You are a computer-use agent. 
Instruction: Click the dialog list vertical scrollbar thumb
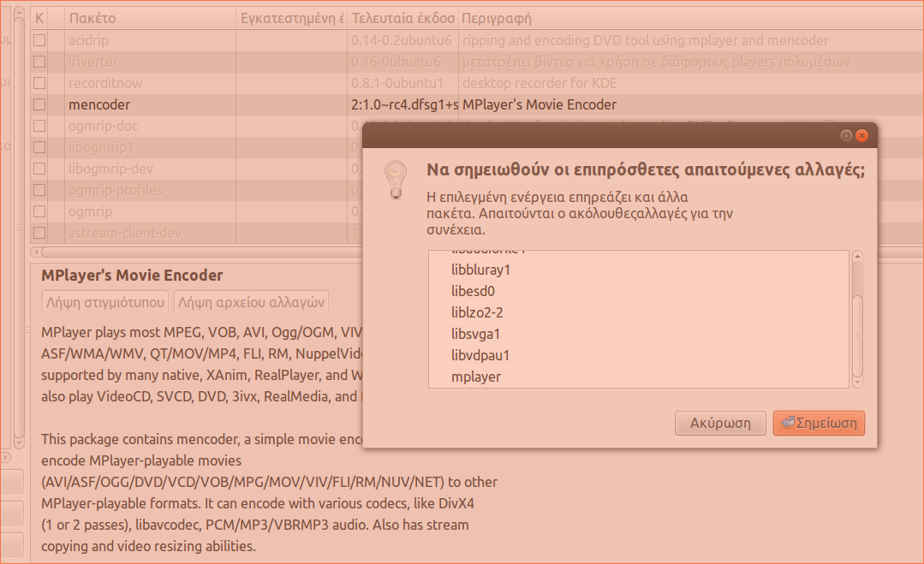857,334
